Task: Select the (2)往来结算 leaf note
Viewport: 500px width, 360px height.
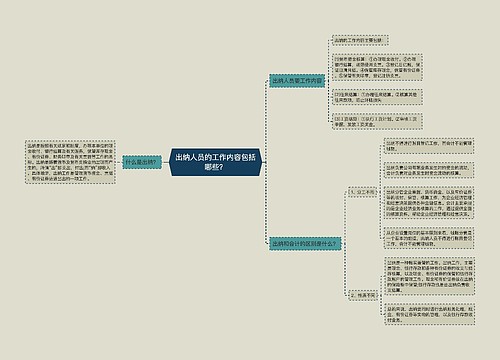Action: 377,97
